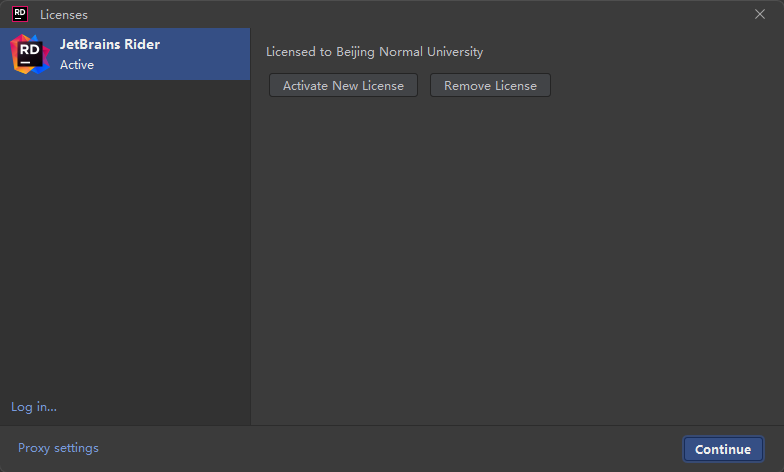Click the JetBrains Rider product logo in sidebar
Image resolution: width=784 pixels, height=472 pixels.
29,54
